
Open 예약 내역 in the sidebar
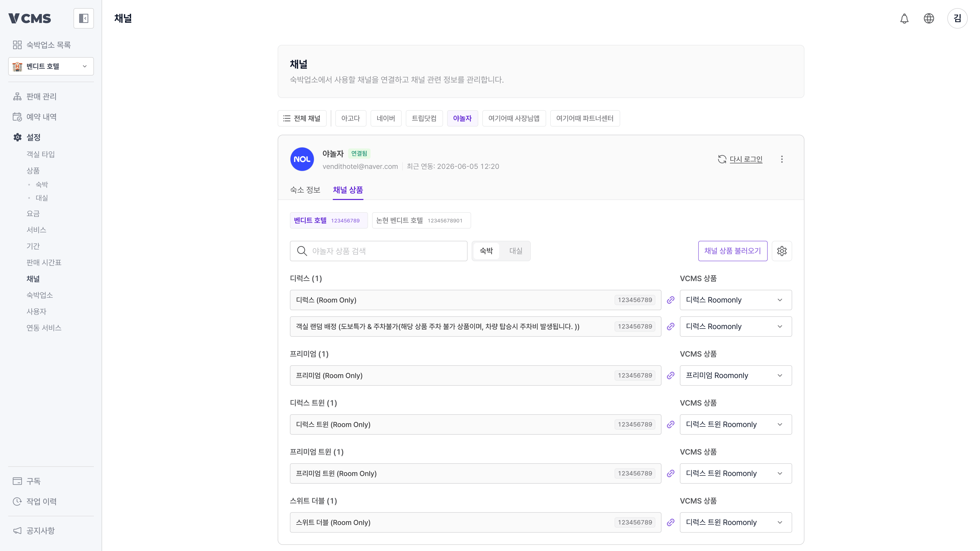[35, 117]
